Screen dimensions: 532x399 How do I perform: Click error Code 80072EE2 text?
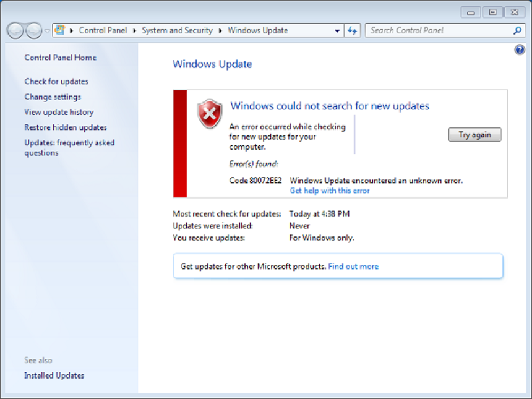click(255, 181)
